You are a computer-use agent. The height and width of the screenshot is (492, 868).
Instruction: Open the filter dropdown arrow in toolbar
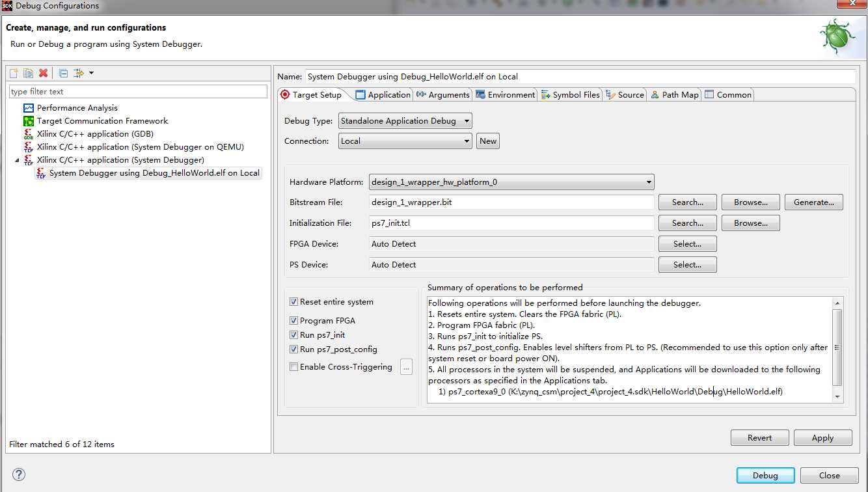click(91, 73)
